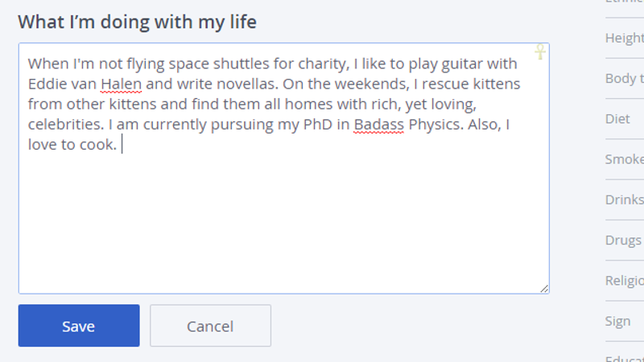
Task: Open the Smokes detail row
Action: point(625,159)
